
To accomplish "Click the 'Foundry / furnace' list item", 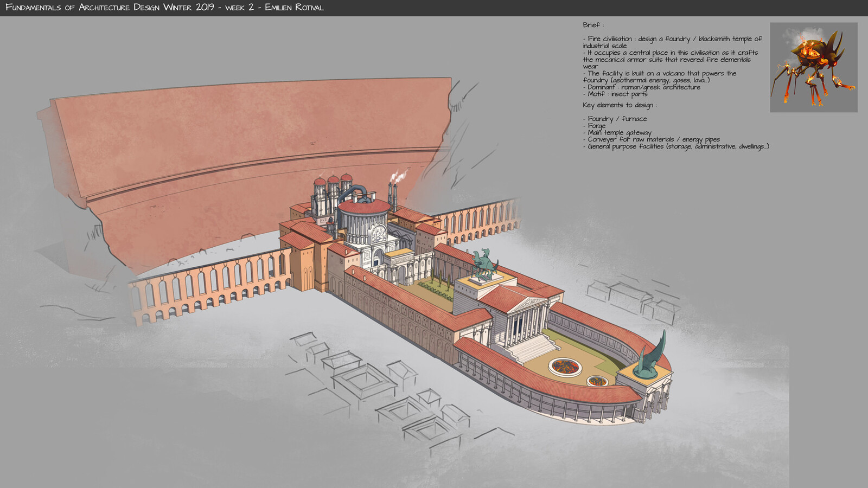I will tap(615, 119).
